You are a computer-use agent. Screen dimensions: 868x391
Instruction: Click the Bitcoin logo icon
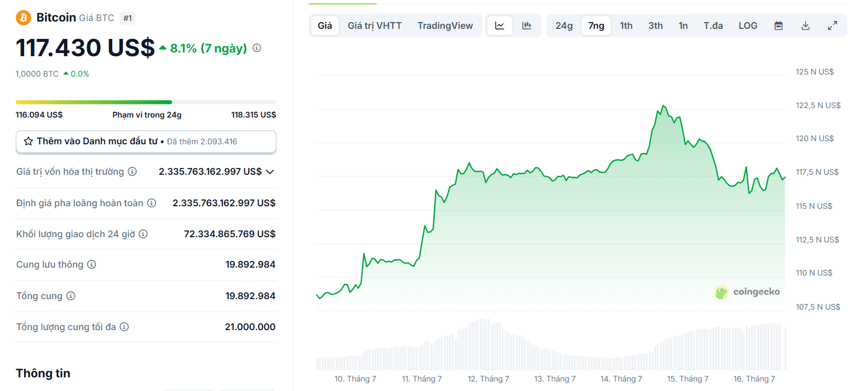(x=23, y=18)
